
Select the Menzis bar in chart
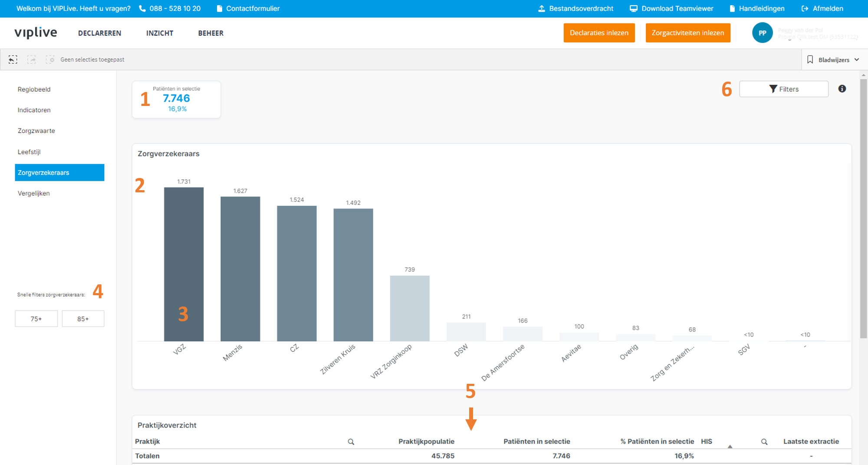click(240, 269)
